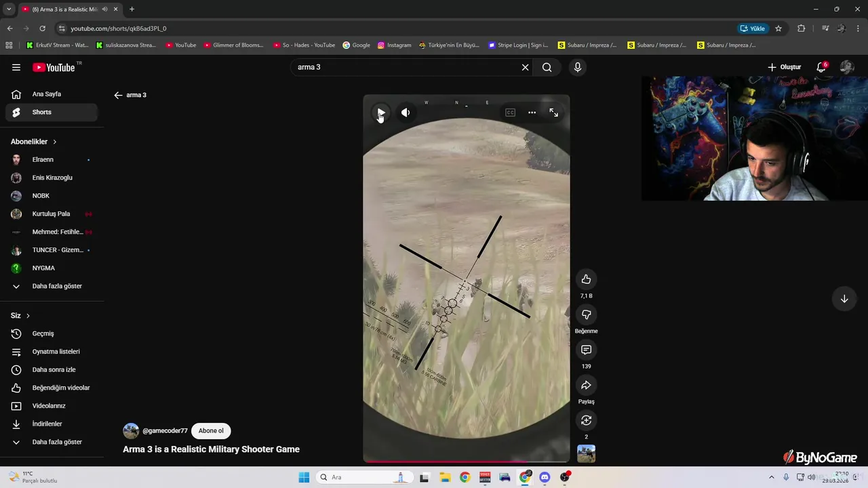
Task: Show hidden system tray icons
Action: pos(771,477)
